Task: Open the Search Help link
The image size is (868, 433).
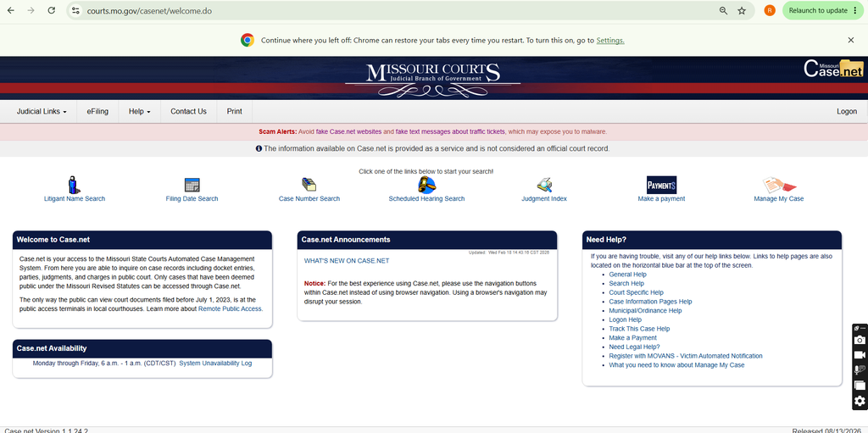Action: 626,284
